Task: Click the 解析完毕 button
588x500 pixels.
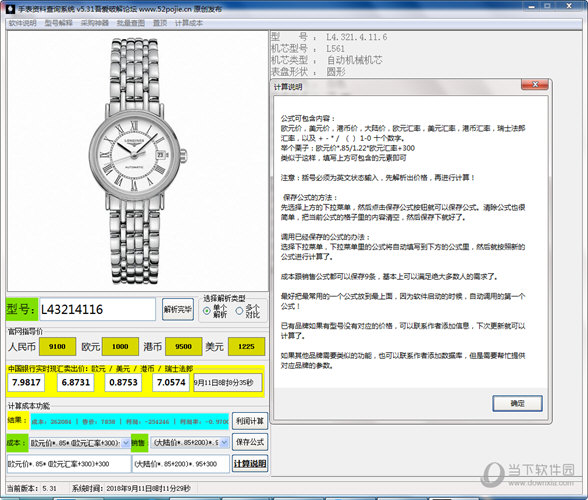Action: [178, 309]
